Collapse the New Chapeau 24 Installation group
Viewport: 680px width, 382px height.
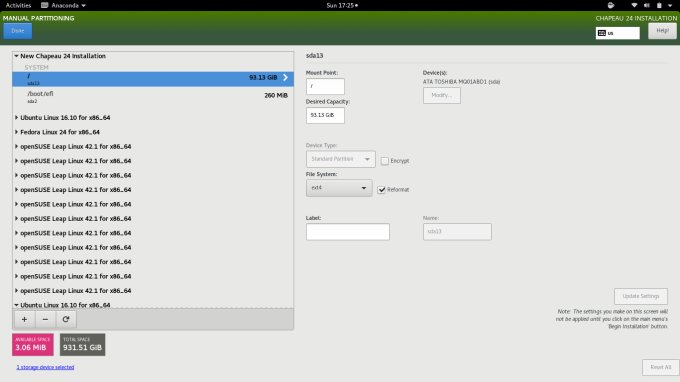[16, 56]
